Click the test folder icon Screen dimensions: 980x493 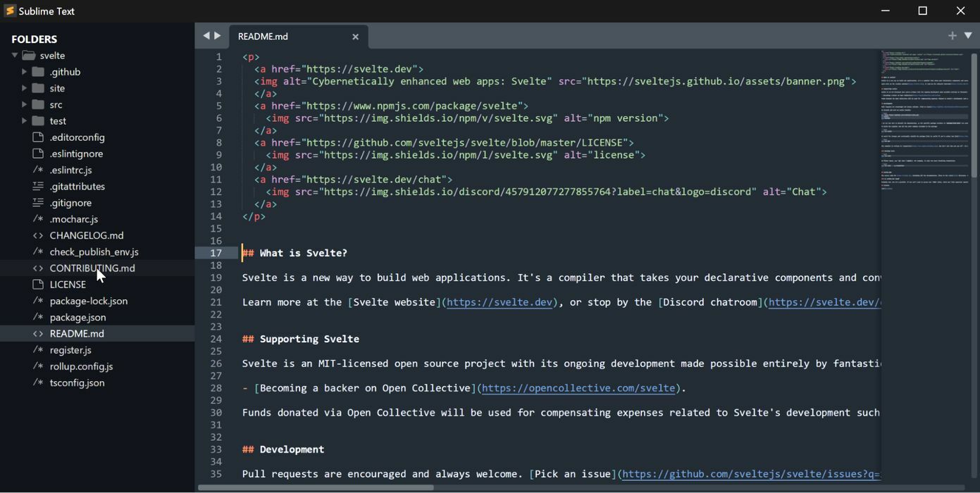click(38, 121)
